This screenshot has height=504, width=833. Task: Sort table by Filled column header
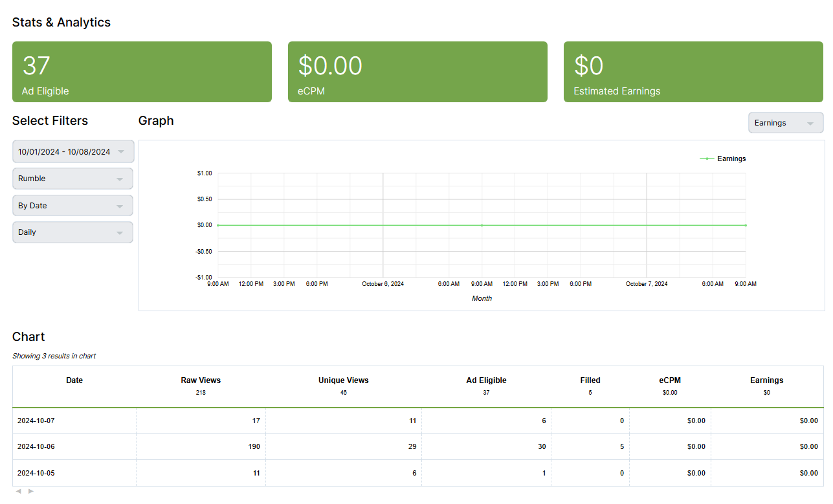(590, 380)
